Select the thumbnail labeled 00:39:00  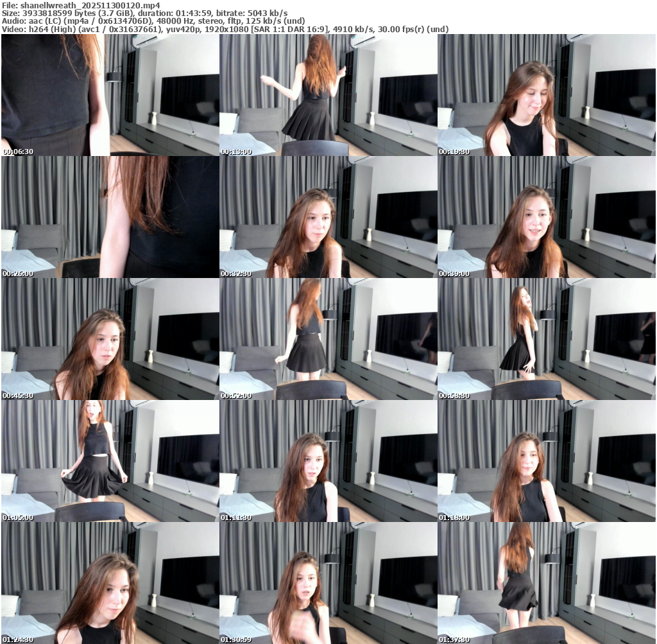pos(547,216)
